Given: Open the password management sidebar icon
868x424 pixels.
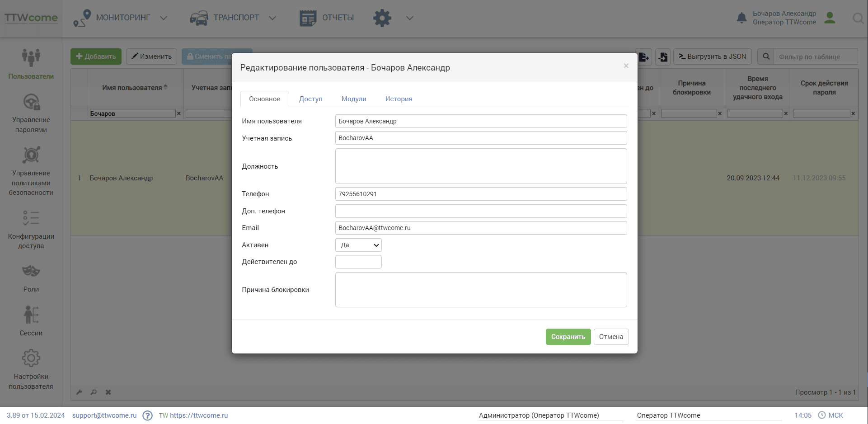Looking at the screenshot, I should (x=31, y=102).
